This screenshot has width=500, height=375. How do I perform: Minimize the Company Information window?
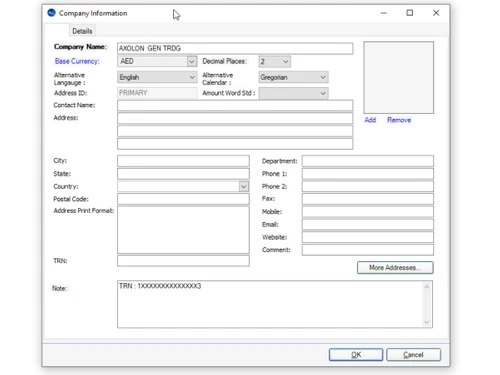pyautogui.click(x=384, y=13)
